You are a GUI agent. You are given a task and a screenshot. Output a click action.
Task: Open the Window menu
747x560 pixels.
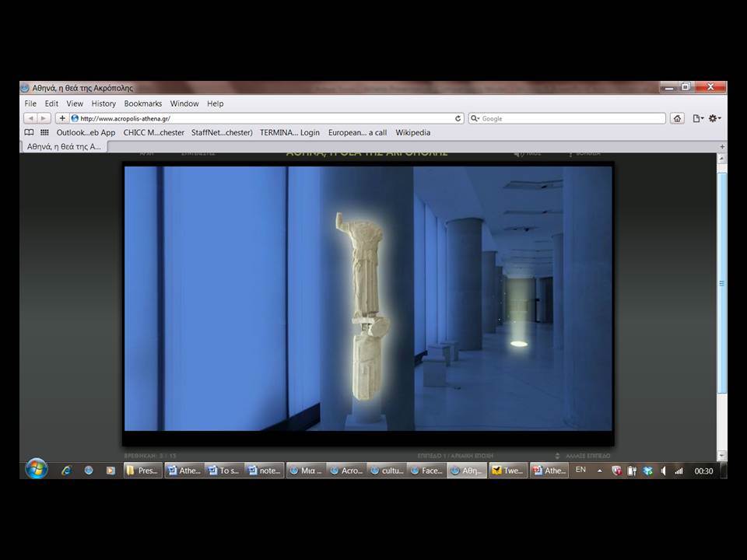click(184, 103)
